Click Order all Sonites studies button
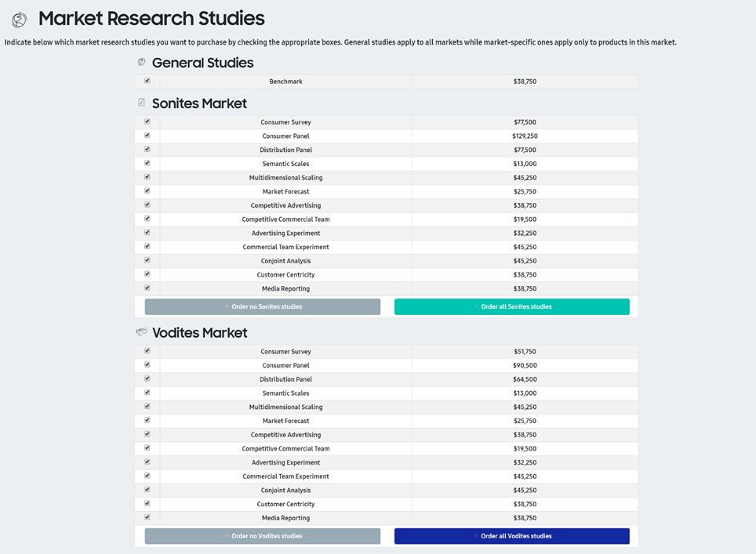Image resolution: width=756 pixels, height=554 pixels. 511,307
